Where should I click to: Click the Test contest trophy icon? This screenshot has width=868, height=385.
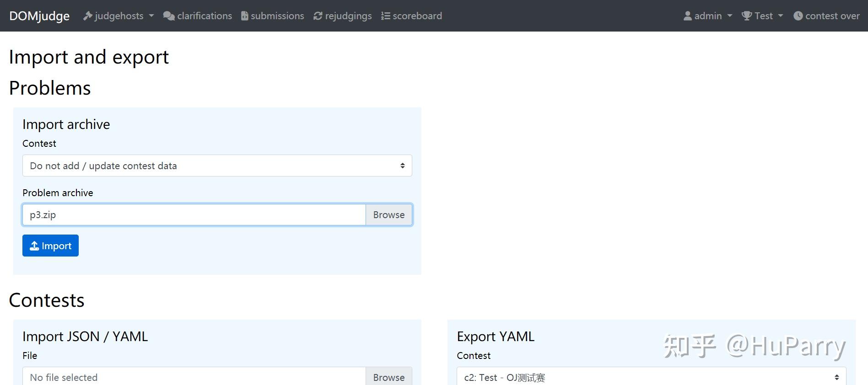tap(747, 16)
